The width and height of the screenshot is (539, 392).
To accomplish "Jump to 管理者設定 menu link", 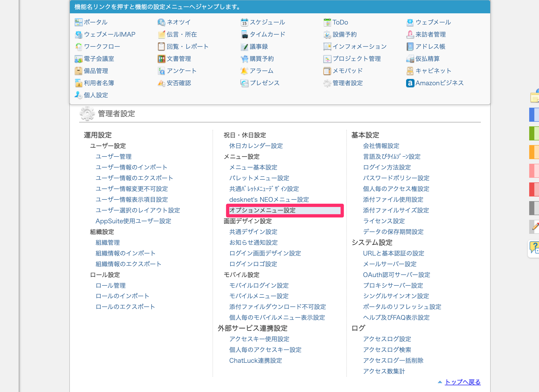I will (x=348, y=83).
